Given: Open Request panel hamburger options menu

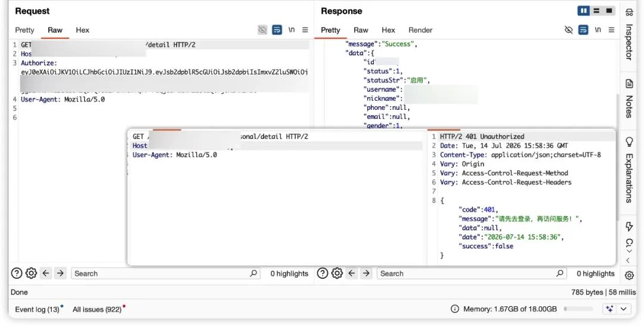Looking at the screenshot, I should 305,30.
